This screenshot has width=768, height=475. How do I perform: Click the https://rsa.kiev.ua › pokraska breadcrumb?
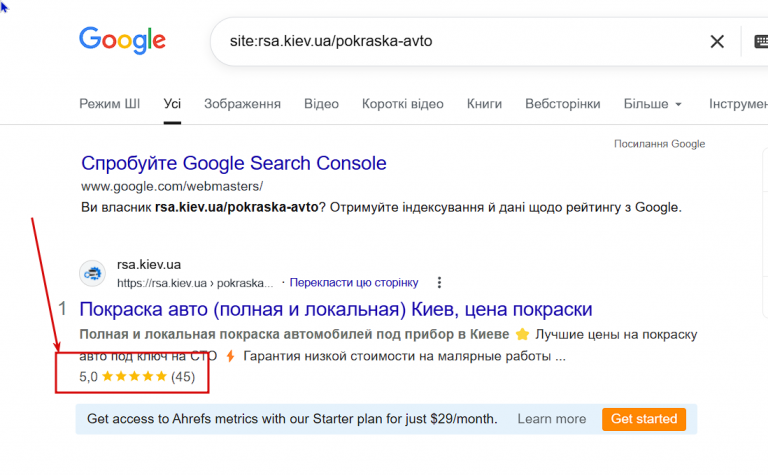coord(195,283)
